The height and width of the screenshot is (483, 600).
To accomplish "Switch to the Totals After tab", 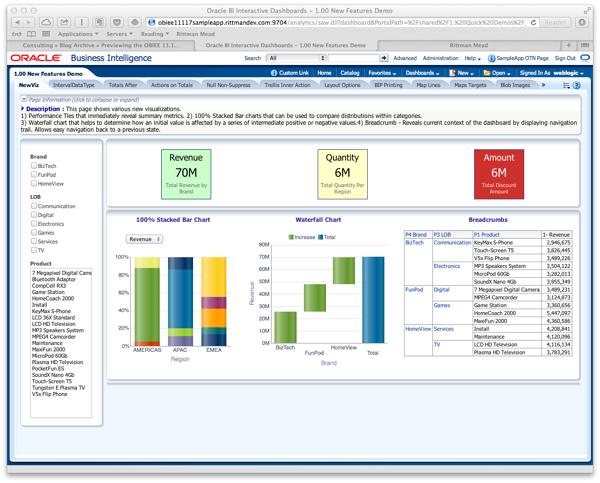I will click(122, 85).
